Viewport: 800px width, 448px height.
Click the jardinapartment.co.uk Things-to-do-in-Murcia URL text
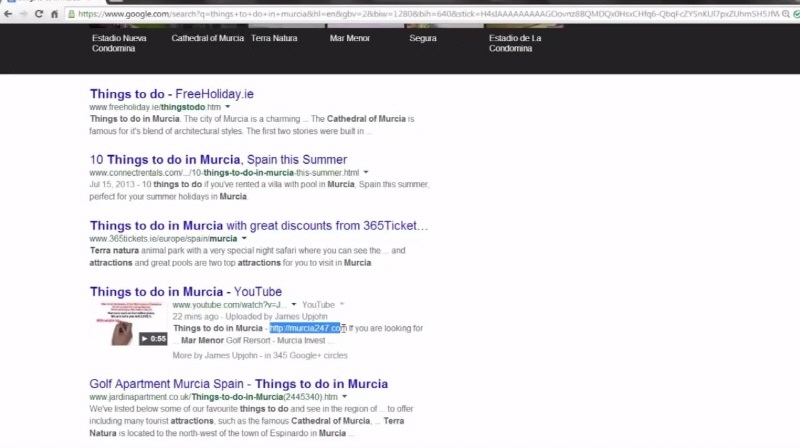[213, 396]
